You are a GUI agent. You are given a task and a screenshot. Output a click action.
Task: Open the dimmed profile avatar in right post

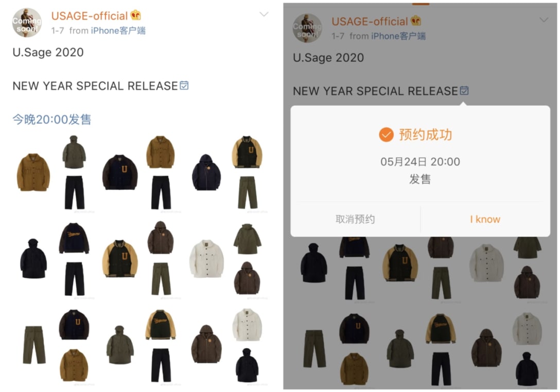(307, 28)
